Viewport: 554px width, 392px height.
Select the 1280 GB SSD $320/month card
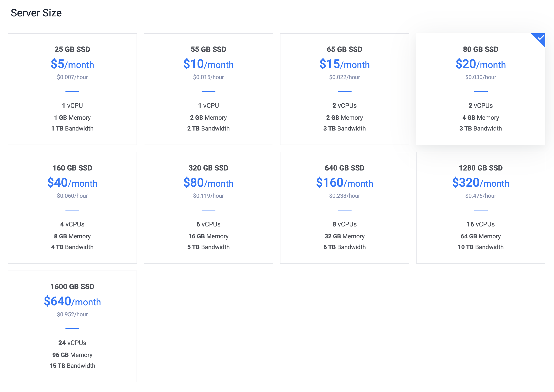pyautogui.click(x=480, y=208)
